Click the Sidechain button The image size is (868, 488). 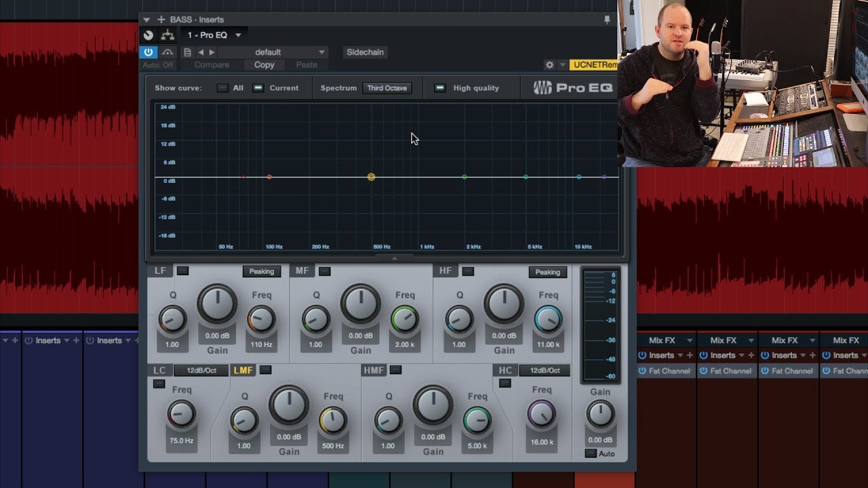(x=365, y=52)
